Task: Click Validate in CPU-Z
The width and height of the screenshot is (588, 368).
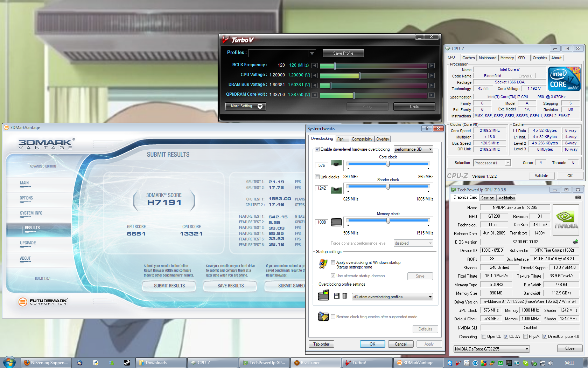Action: [x=541, y=176]
